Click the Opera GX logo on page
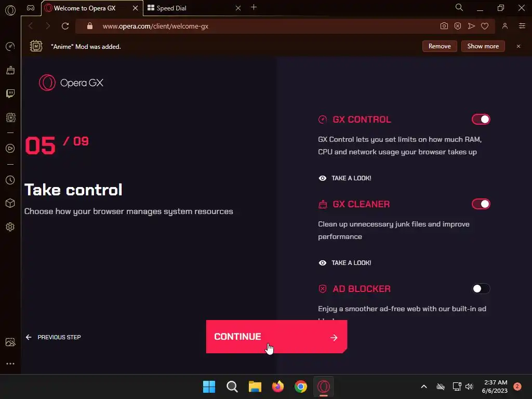This screenshot has height=399, width=532. 71,83
